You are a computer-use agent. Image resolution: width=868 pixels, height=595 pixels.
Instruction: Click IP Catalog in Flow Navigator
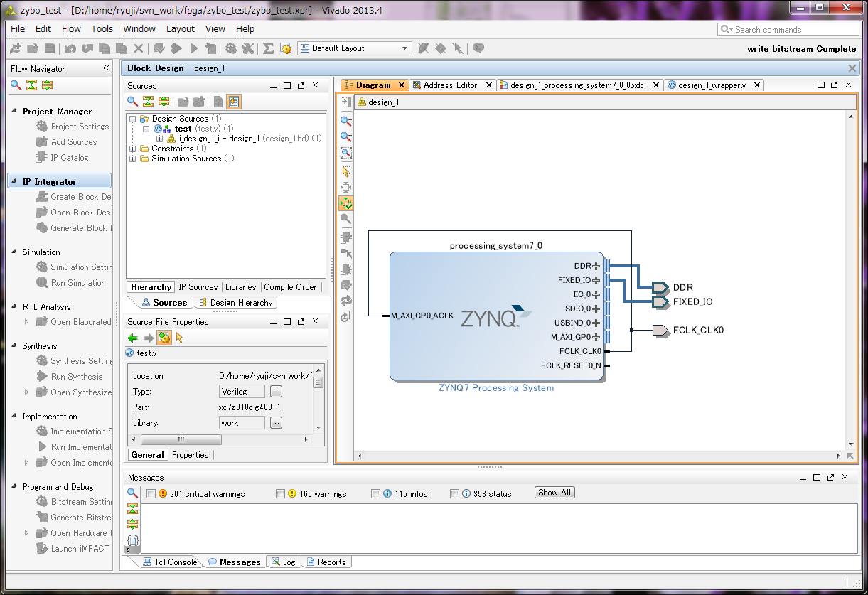[x=63, y=158]
